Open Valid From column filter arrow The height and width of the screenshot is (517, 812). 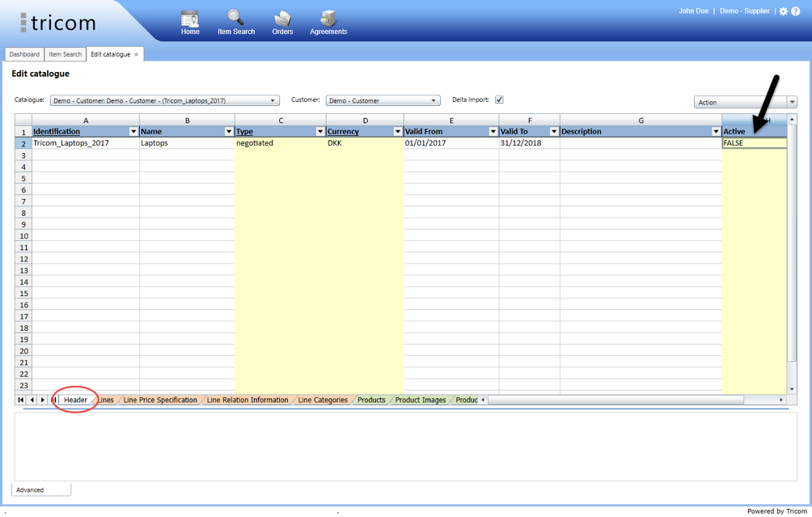tap(493, 132)
